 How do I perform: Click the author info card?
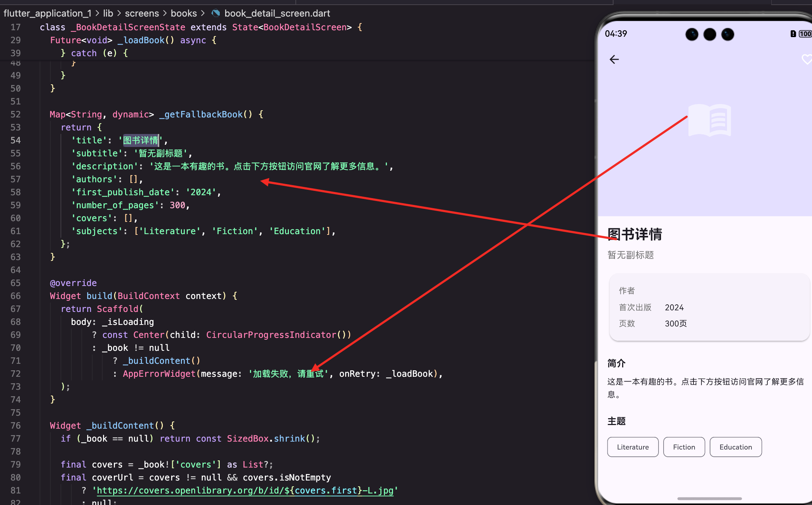709,307
